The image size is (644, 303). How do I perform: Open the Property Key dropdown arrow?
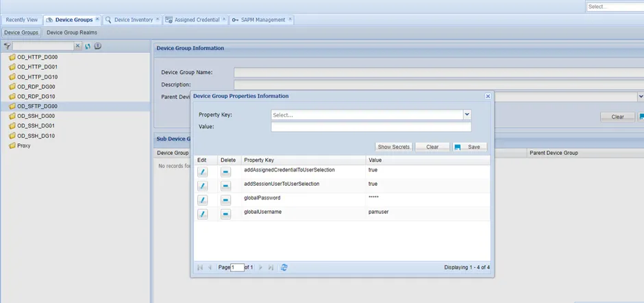tap(467, 114)
